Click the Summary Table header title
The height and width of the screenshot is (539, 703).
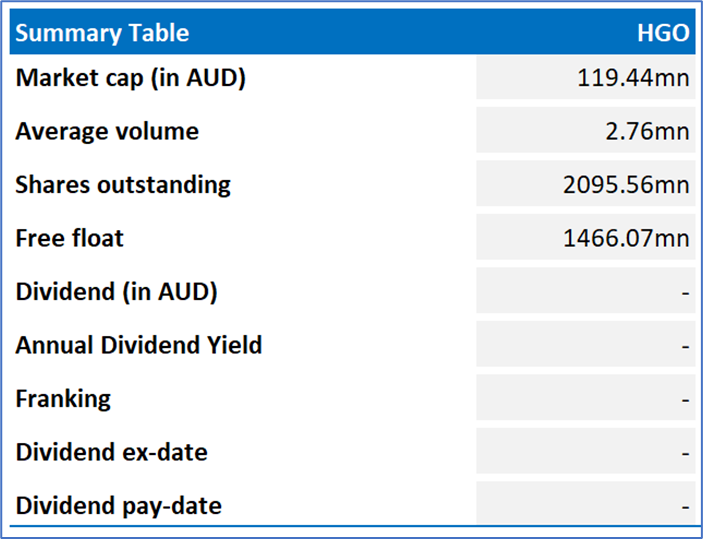(x=102, y=33)
